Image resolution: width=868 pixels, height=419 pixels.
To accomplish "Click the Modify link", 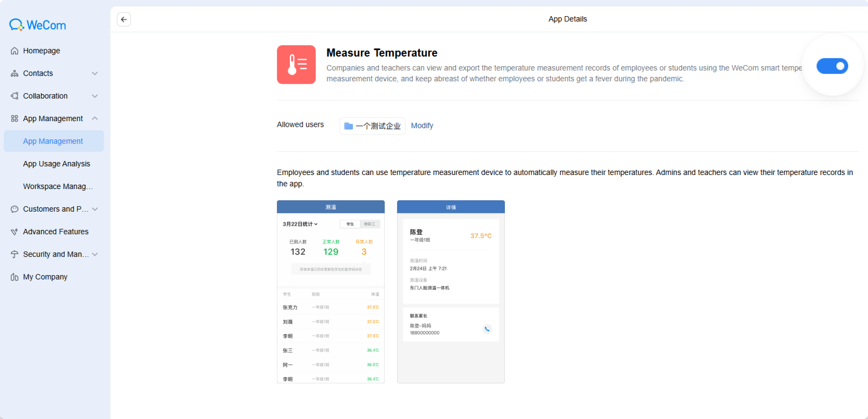I will click(422, 126).
